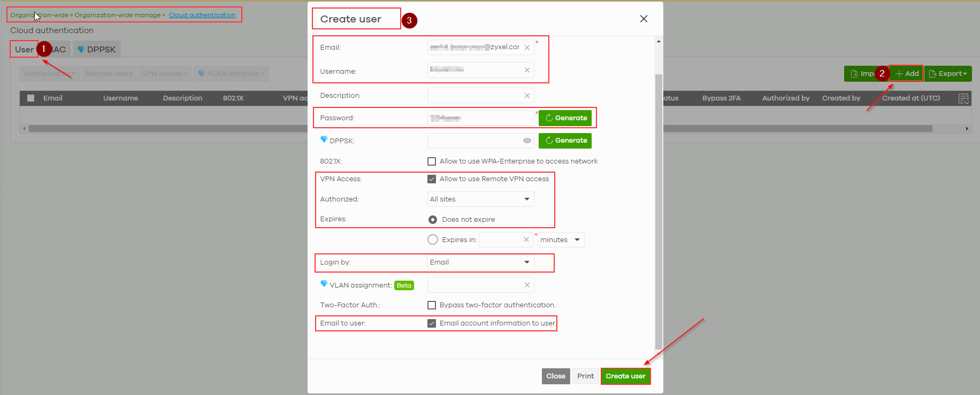Uncheck Allow to use Remote VPN access

tap(432, 179)
